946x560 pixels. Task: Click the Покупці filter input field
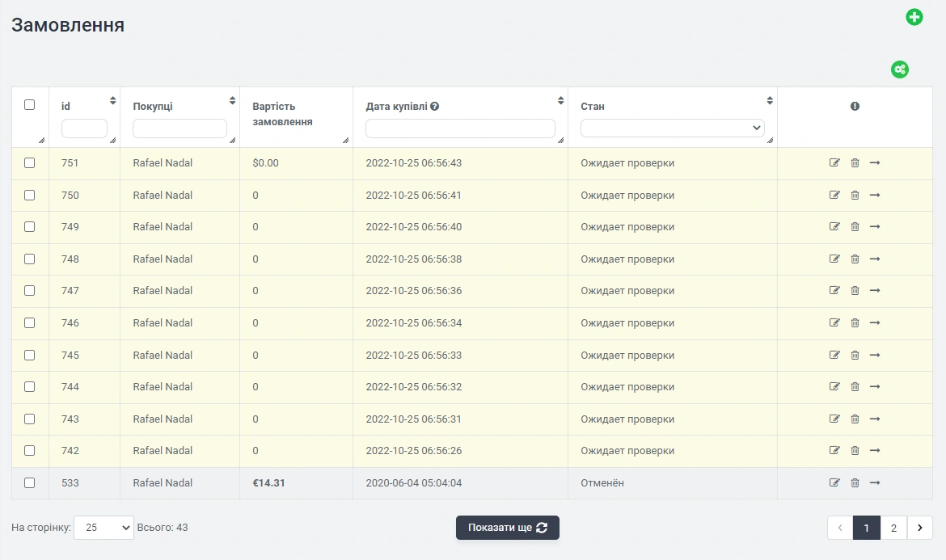tap(179, 128)
